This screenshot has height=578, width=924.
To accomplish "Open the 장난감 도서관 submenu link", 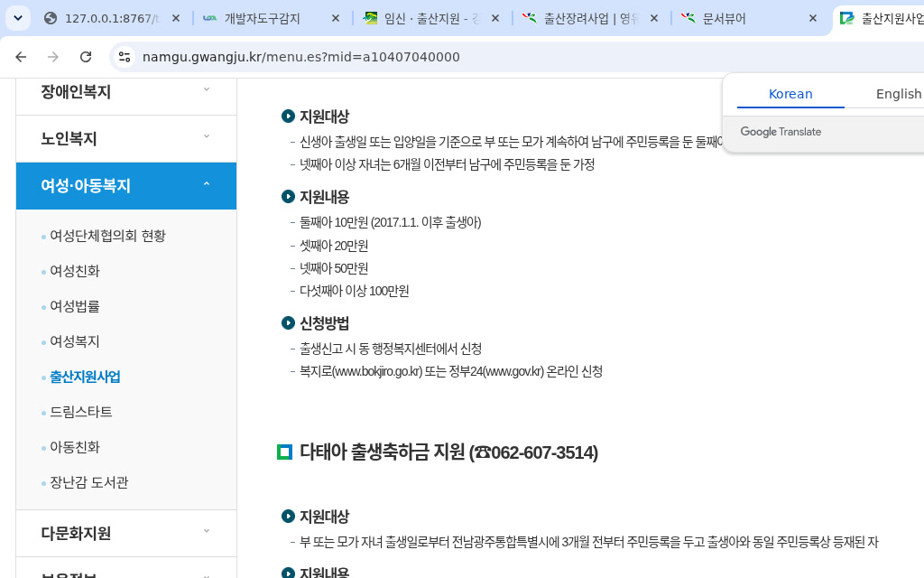I will tap(89, 482).
